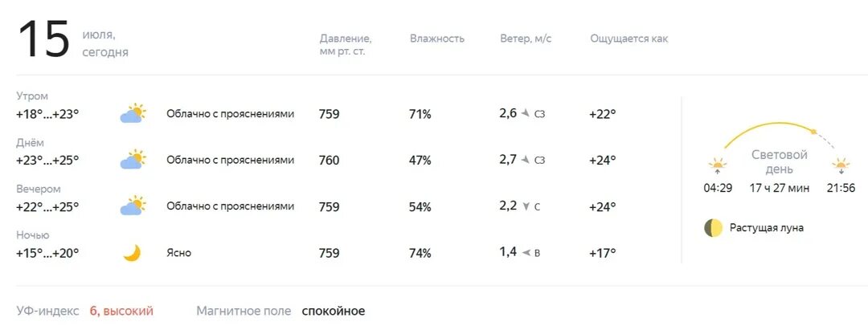Click the evening partly cloudy weather icon
This screenshot has height=334, width=868.
click(x=133, y=206)
